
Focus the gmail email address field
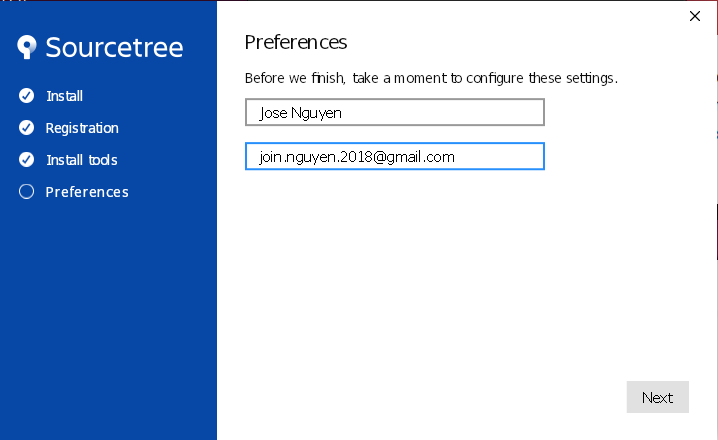pos(394,157)
